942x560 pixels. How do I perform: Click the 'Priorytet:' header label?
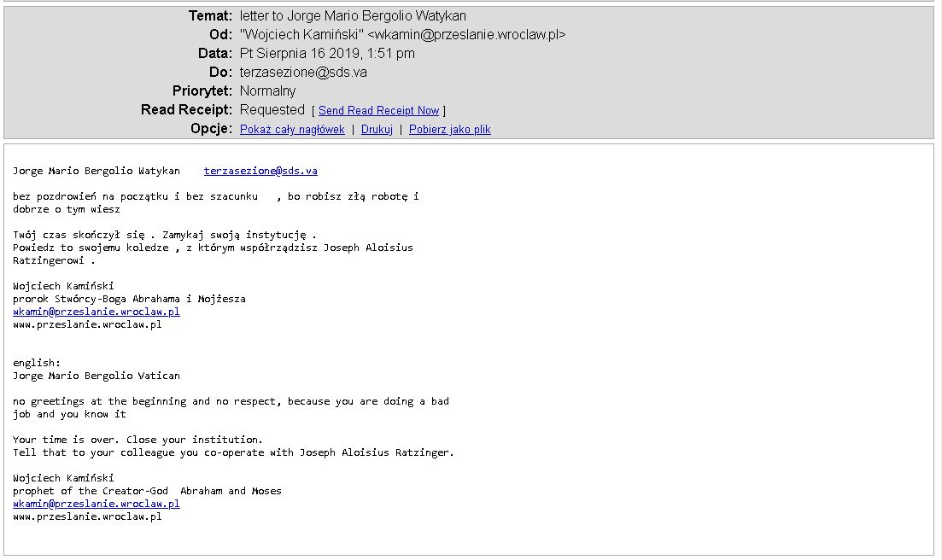point(202,91)
